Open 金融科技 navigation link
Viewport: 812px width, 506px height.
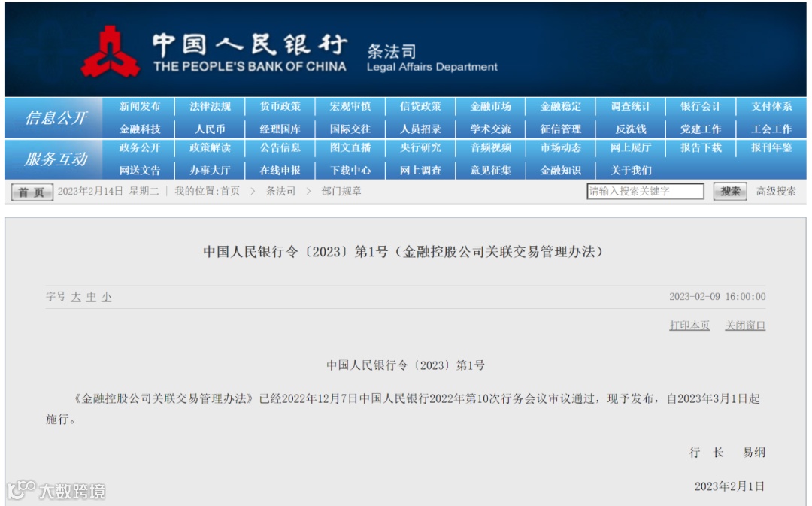(x=140, y=129)
